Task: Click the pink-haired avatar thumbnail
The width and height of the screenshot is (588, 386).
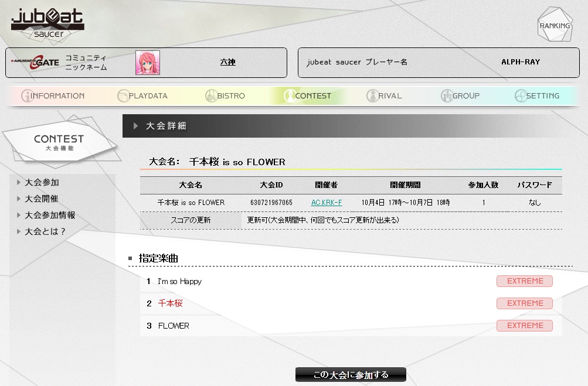Action: point(147,63)
